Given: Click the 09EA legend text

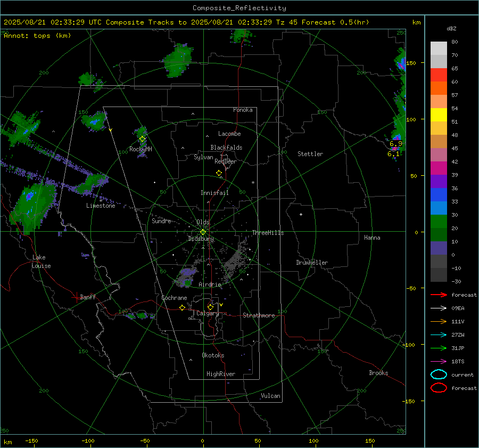Looking at the screenshot, I should click(x=458, y=308).
